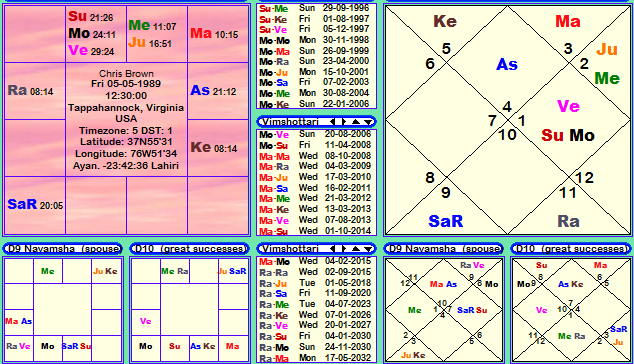The image size is (634, 364).
Task: Open the D9 Navamsha header above diamond chart
Action: (x=444, y=249)
